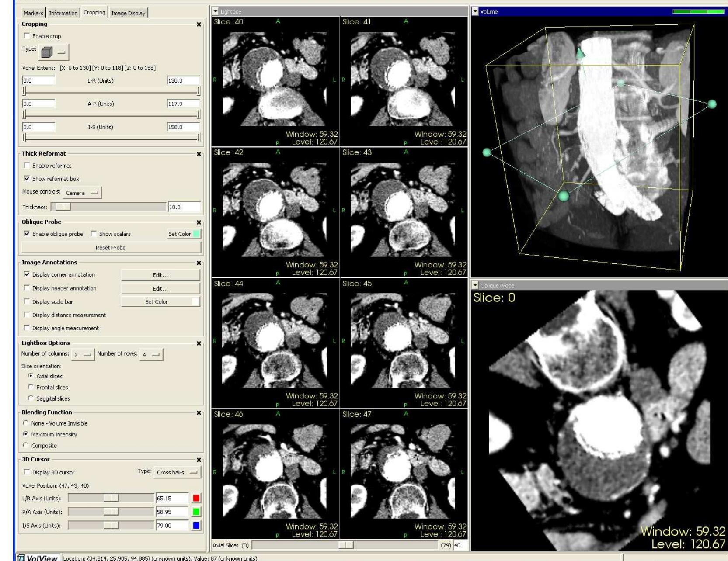This screenshot has height=561, width=728.
Task: Click the Thickness slider handle
Action: pos(63,207)
